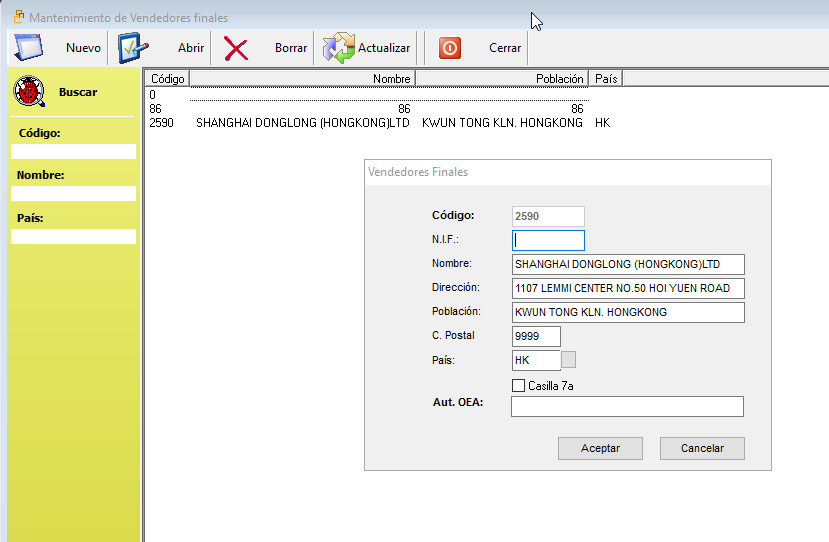829x542 pixels.
Task: Click the Nombre column header
Action: tap(302, 78)
